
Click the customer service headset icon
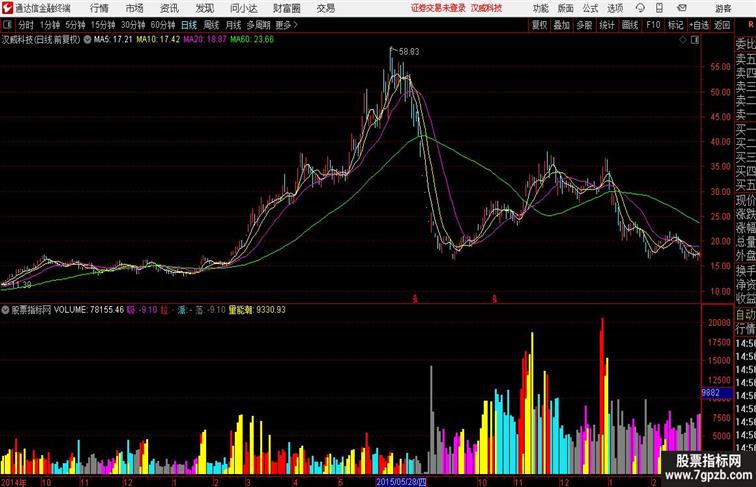tap(640, 8)
